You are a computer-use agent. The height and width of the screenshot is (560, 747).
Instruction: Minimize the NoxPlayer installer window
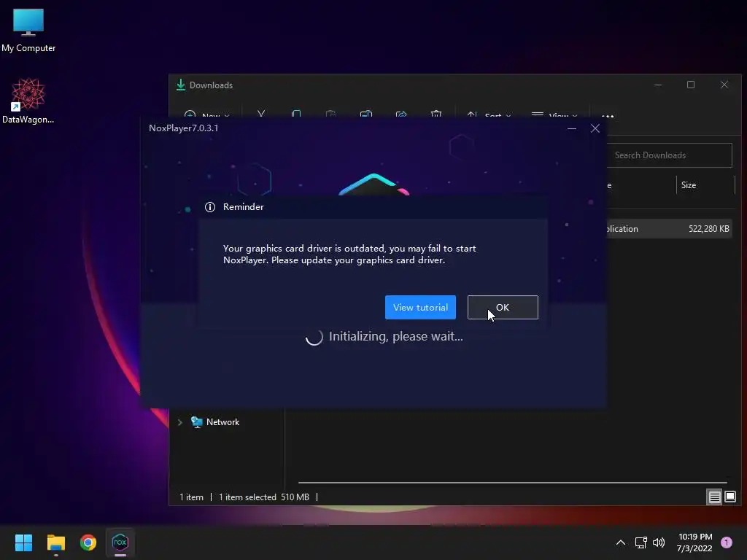(x=572, y=128)
